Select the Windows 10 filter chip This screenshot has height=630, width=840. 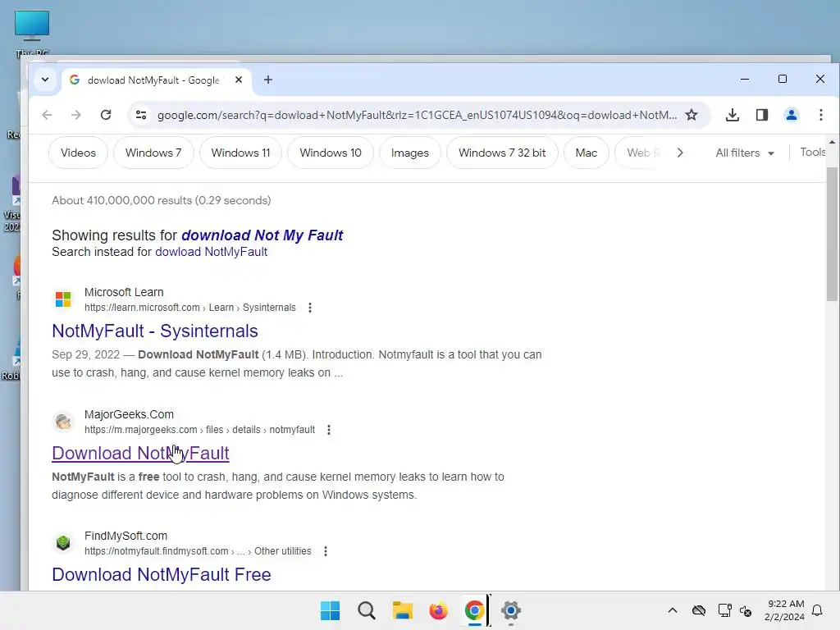[331, 153]
